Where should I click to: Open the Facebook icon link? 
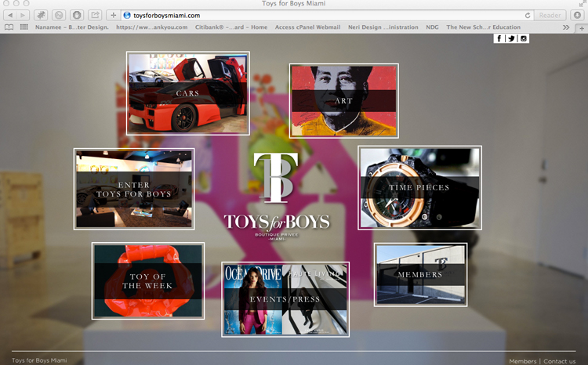pos(499,38)
